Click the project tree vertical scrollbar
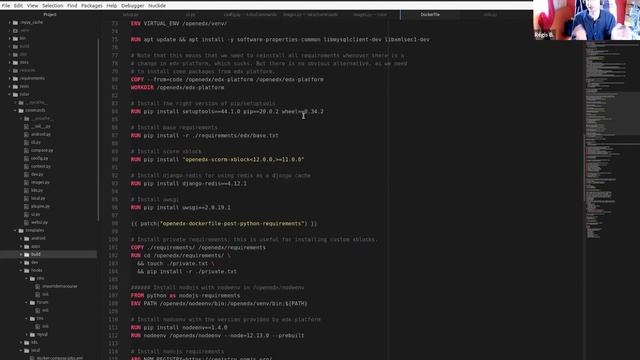This screenshot has width=640, height=360. click(98, 131)
